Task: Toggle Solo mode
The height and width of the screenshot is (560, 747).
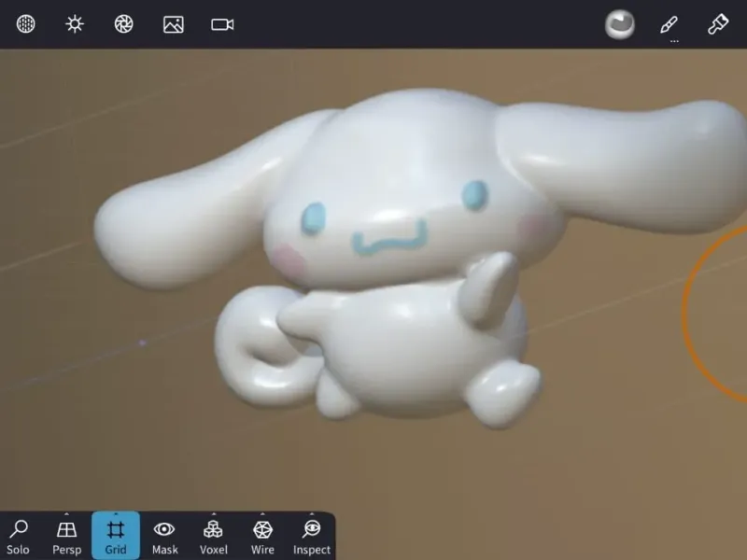Action: pyautogui.click(x=18, y=537)
